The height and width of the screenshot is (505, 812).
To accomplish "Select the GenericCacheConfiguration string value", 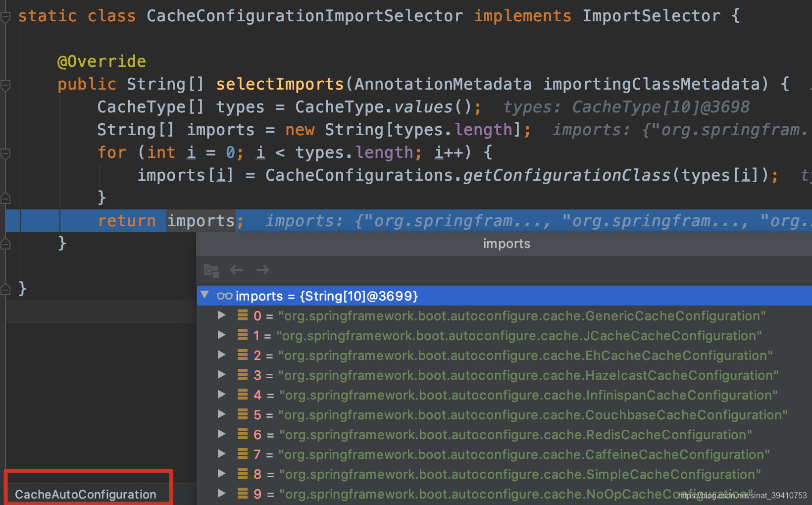I will tap(522, 316).
